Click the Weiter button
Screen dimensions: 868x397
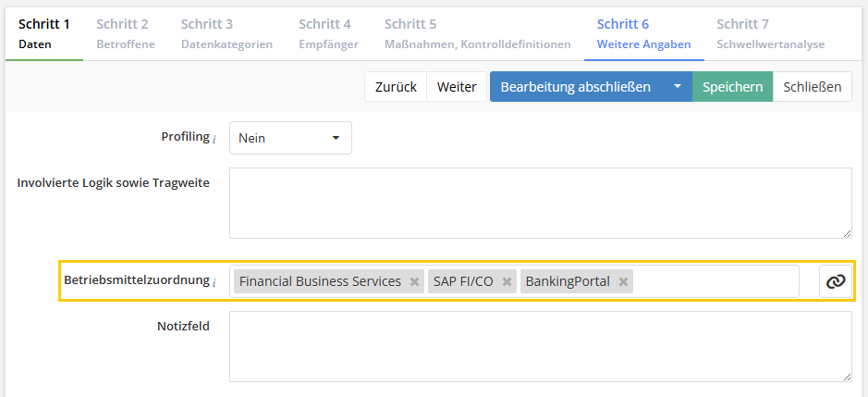(x=457, y=87)
